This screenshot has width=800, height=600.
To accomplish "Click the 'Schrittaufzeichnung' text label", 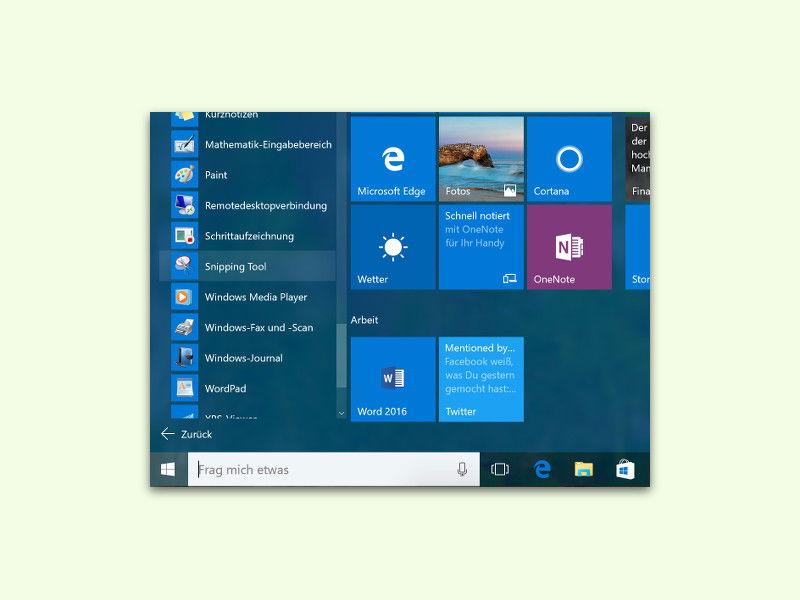I will [249, 236].
